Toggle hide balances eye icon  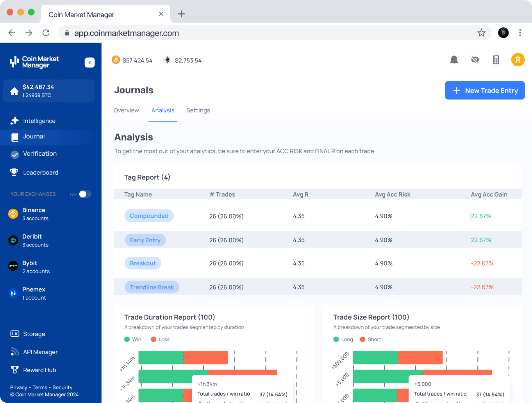pos(475,60)
